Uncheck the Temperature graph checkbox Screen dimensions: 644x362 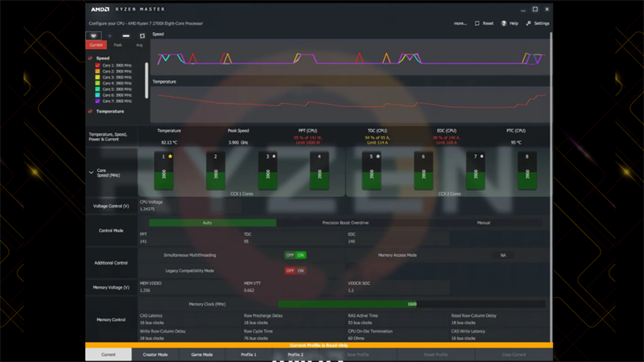(90, 111)
